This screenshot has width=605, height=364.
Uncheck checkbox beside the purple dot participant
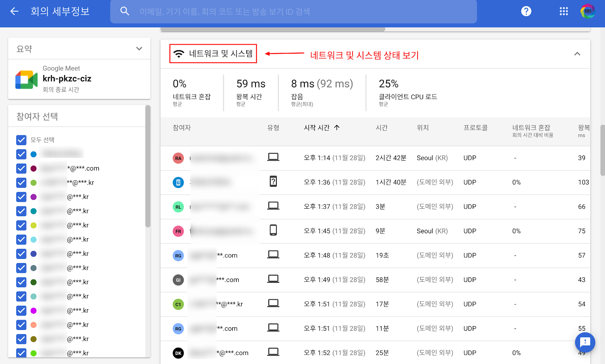tap(22, 197)
